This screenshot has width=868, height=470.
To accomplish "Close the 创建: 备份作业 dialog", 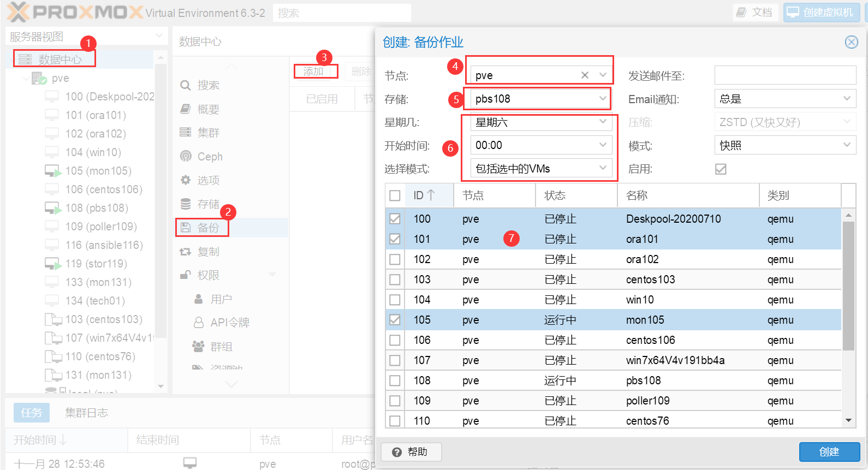I will tap(852, 42).
